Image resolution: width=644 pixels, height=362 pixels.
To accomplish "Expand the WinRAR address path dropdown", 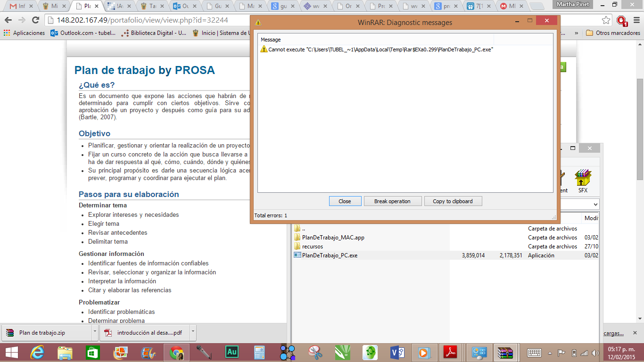I will (595, 205).
